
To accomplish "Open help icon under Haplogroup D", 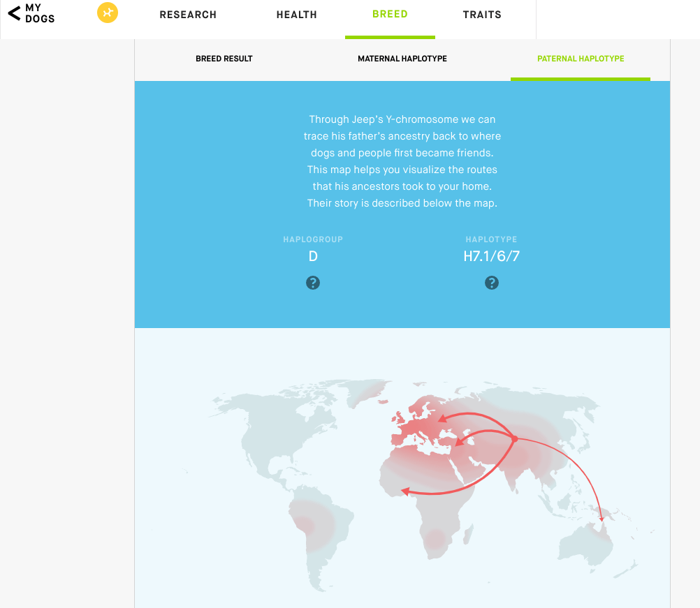I will [313, 283].
